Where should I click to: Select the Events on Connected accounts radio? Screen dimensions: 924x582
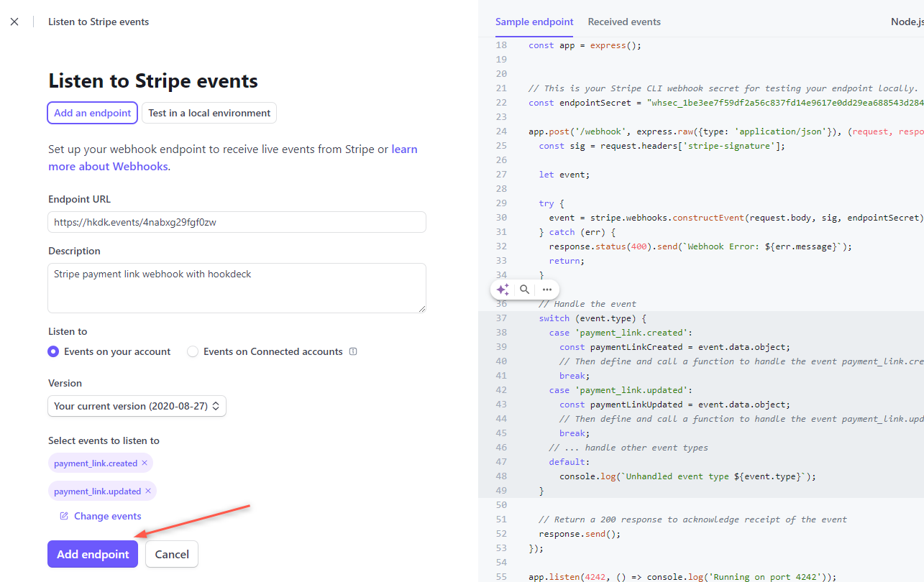click(x=192, y=351)
